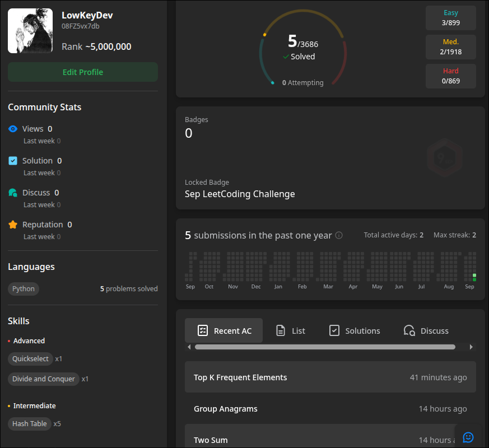Click the Sep LeetCoding Challenge text
The width and height of the screenshot is (489, 448).
point(240,194)
